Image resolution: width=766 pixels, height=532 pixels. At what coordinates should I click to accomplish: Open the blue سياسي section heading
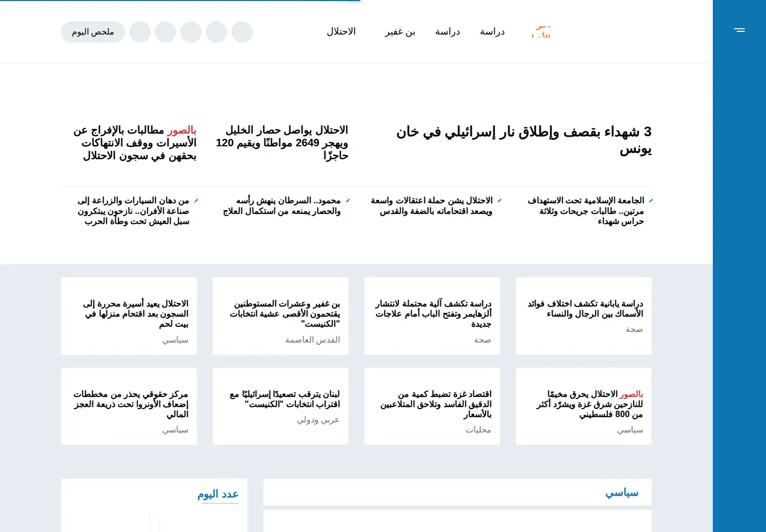[x=622, y=493]
